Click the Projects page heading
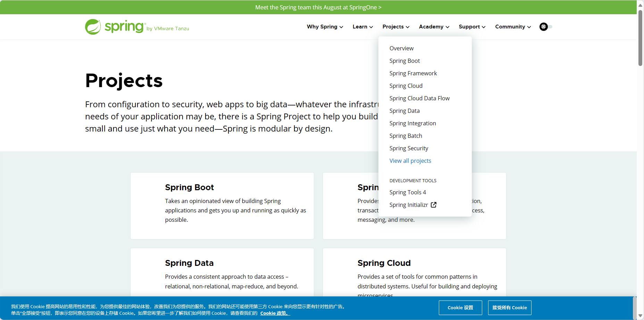This screenshot has height=320, width=644. [x=124, y=81]
